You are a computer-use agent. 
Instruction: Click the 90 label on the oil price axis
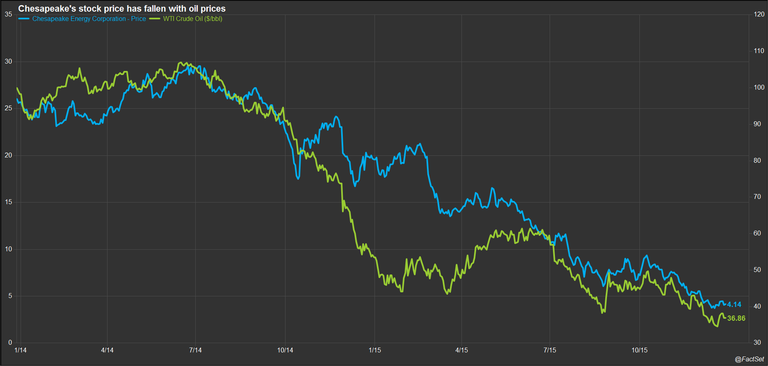758,124
